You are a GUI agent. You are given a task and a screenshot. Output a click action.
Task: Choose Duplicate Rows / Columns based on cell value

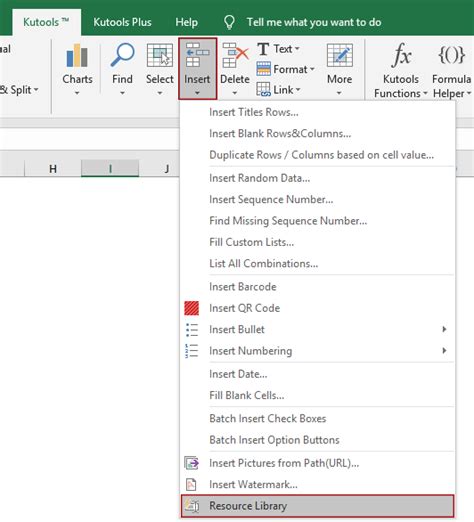tap(317, 155)
